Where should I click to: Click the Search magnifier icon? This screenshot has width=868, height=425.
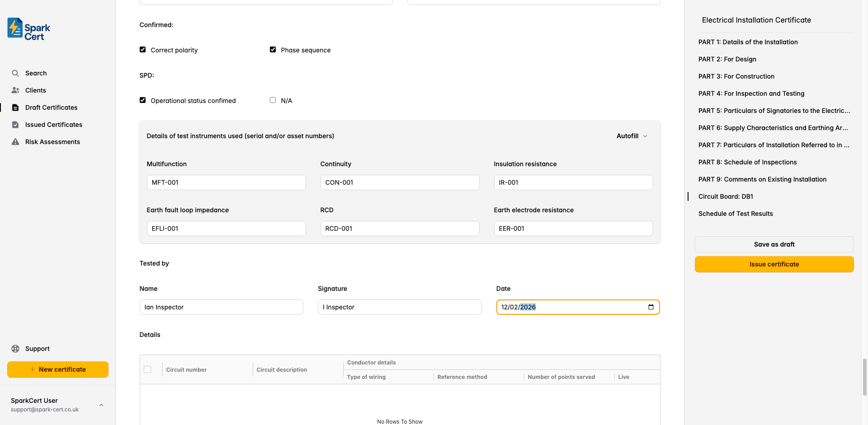pyautogui.click(x=15, y=73)
